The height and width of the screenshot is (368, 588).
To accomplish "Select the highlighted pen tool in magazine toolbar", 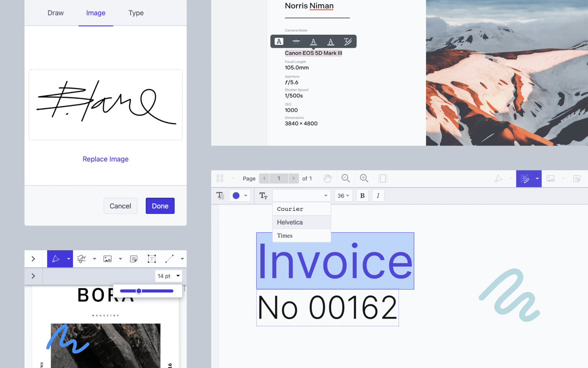I will (56, 259).
